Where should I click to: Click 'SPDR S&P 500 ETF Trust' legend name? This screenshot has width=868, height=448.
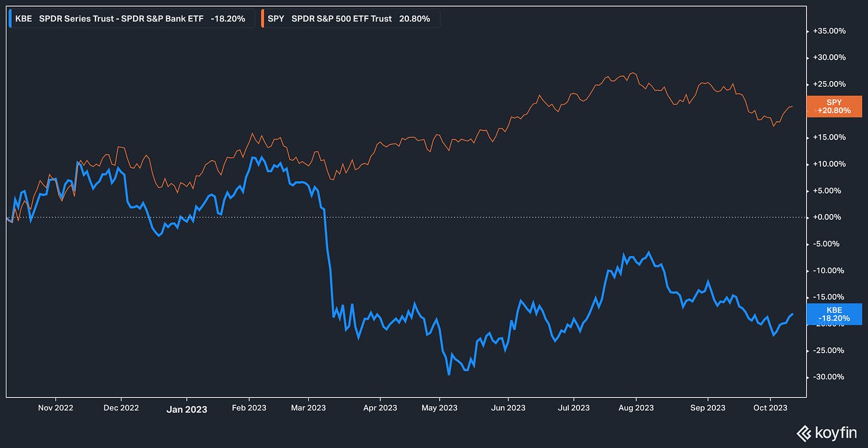342,18
